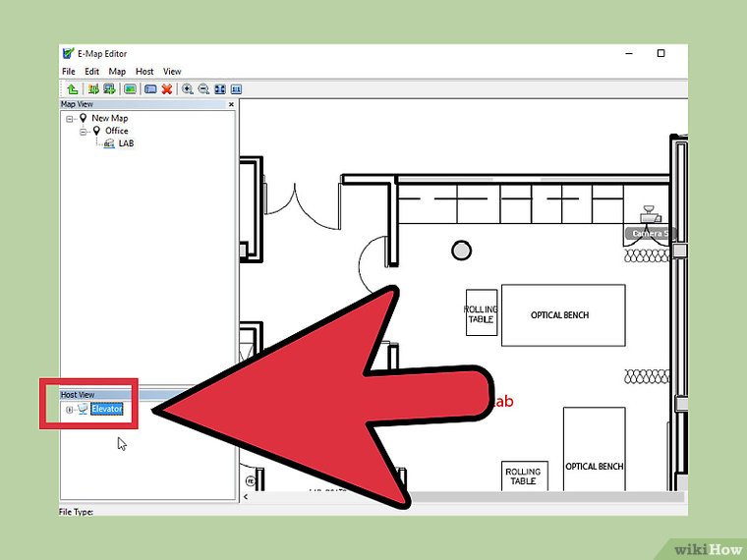747x560 pixels.
Task: Click the green picture toolbar icon
Action: click(130, 88)
